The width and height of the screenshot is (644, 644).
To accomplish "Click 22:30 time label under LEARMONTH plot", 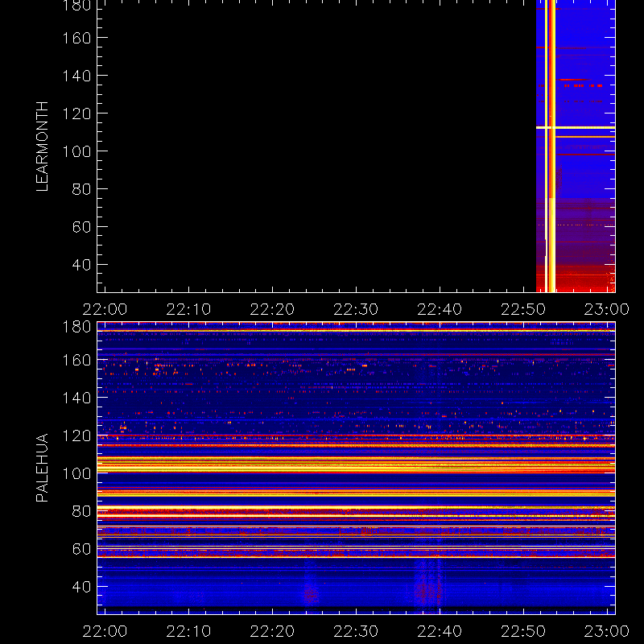I will (356, 309).
